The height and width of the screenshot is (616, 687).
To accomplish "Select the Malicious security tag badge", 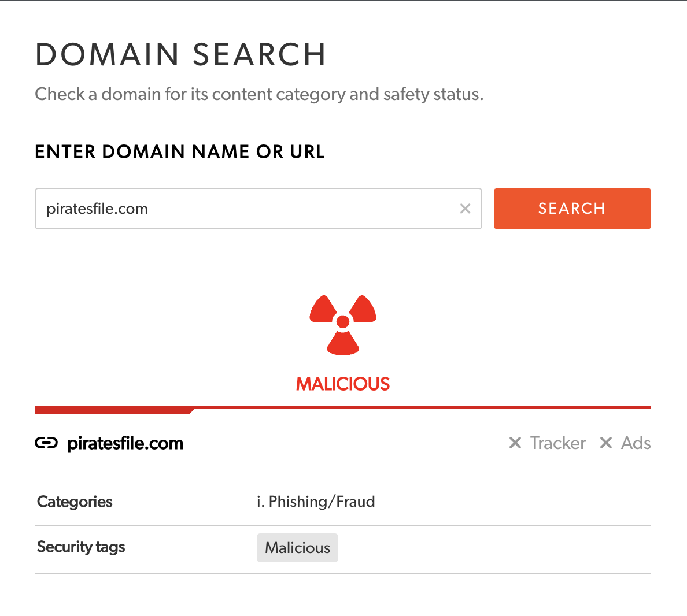I will (297, 547).
